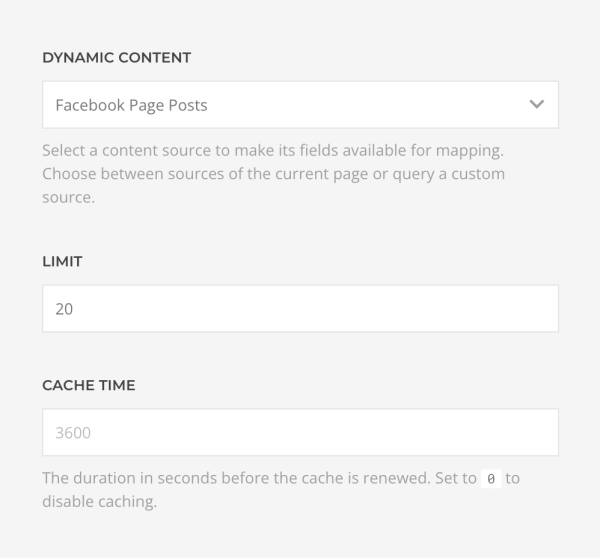Click 'Choose between sources' help line
This screenshot has height=558, width=600.
coord(274,174)
